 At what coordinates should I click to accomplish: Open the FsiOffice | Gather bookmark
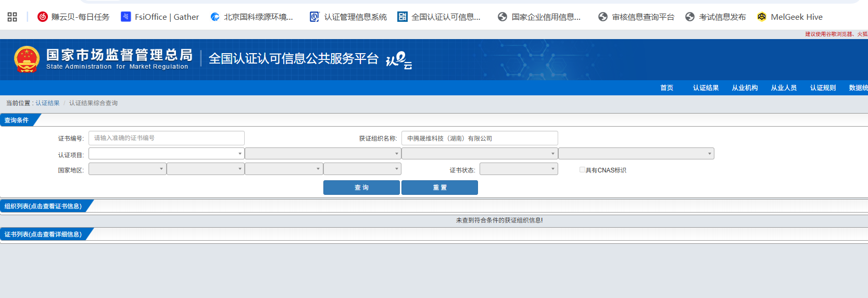(160, 17)
